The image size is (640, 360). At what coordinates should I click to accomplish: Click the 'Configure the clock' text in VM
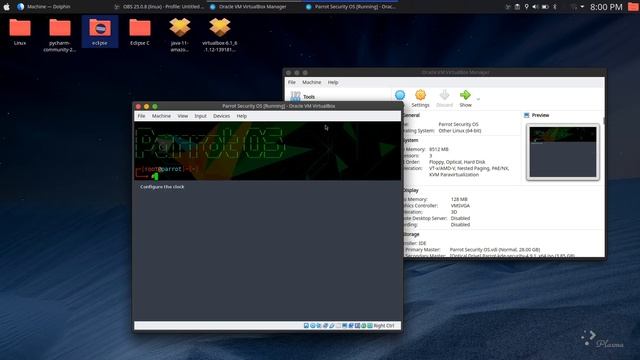pos(162,187)
